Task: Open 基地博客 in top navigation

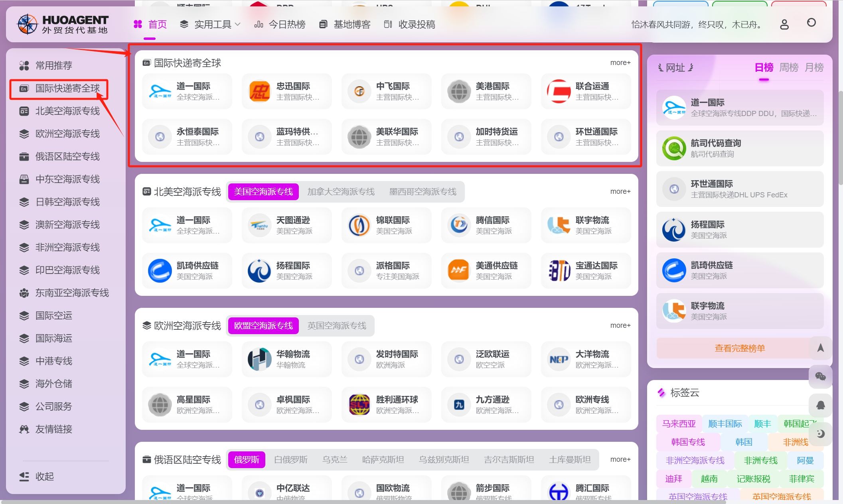Action: [345, 24]
